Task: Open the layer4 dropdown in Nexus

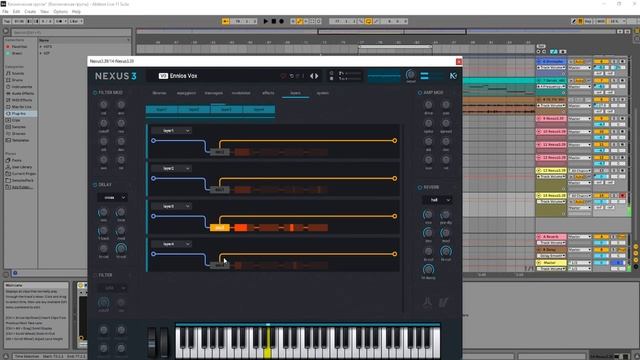Action: pos(171,244)
